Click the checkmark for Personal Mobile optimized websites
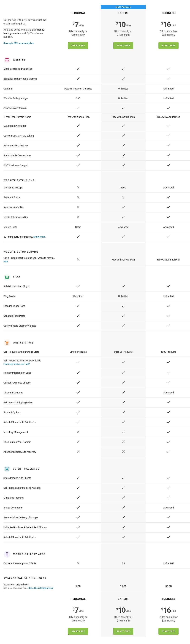Image resolution: width=190 pixels, height=644 pixels. tap(78, 69)
